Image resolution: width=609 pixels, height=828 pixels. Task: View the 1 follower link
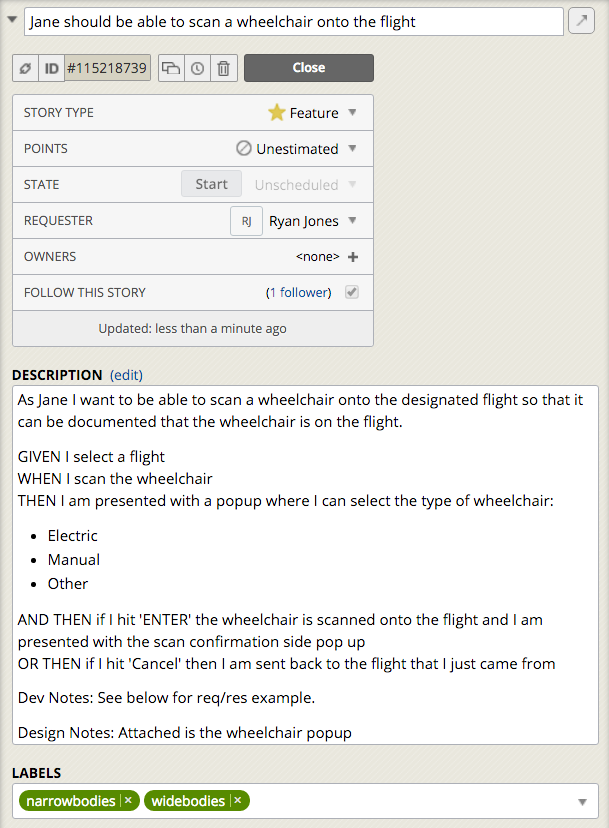coord(298,293)
